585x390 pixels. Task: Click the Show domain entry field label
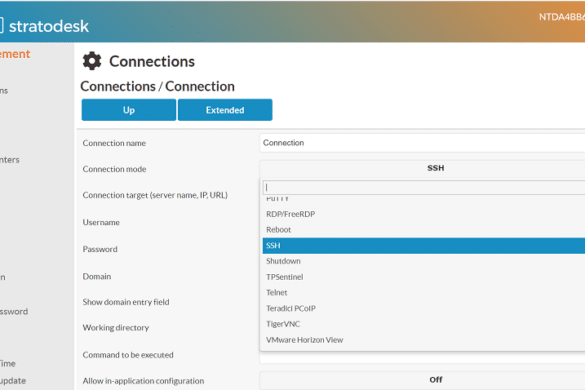coord(126,302)
